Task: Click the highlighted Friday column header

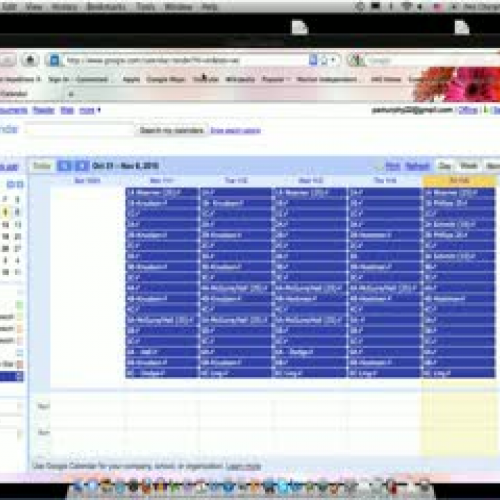Action: coord(459,181)
